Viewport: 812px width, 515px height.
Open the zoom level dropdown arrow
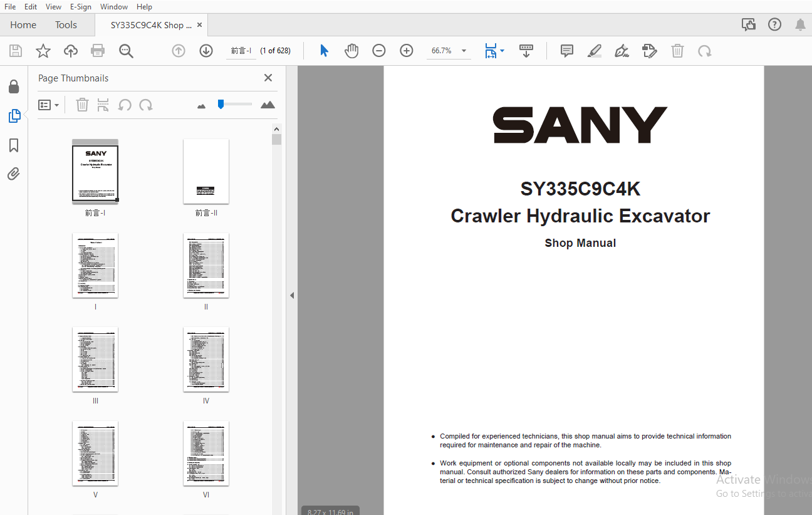pyautogui.click(x=464, y=51)
